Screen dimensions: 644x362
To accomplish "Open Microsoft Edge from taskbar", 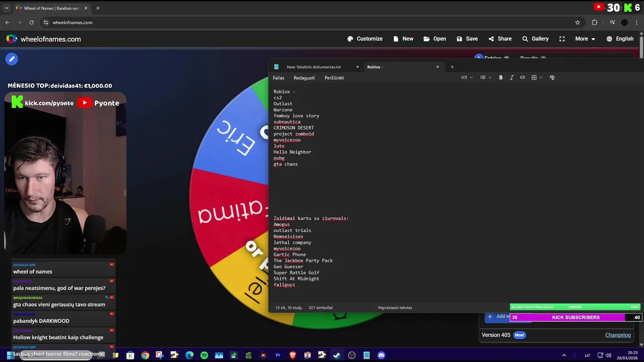I will tap(189, 355).
